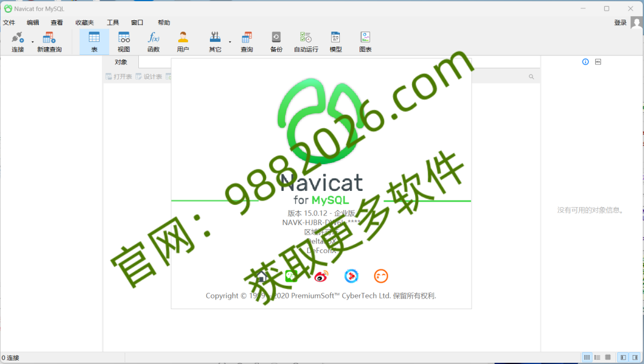644x364 pixels.
Task: Click the Weibo icon in About dialog
Action: [x=321, y=276]
